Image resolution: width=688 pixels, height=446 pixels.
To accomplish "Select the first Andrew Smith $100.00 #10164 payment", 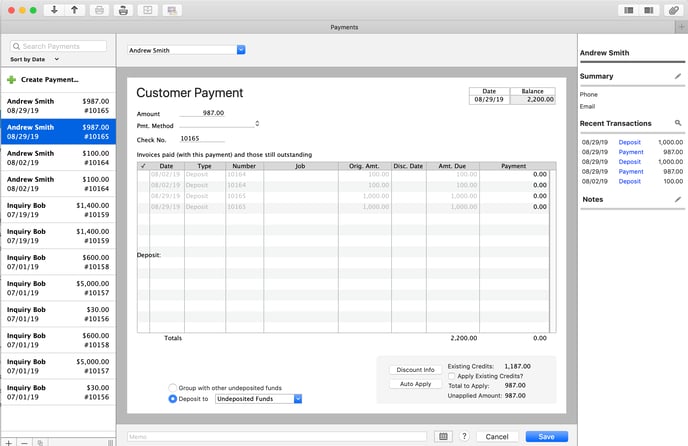I will [x=58, y=158].
